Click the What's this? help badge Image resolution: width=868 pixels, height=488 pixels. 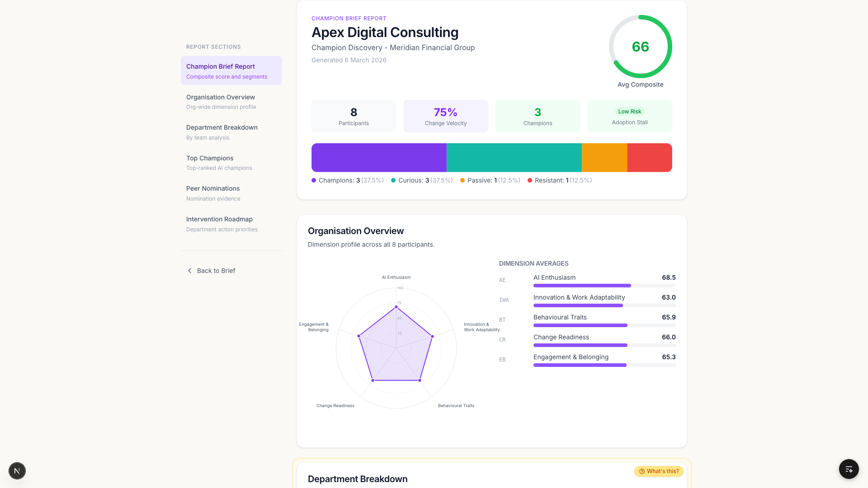tap(659, 471)
